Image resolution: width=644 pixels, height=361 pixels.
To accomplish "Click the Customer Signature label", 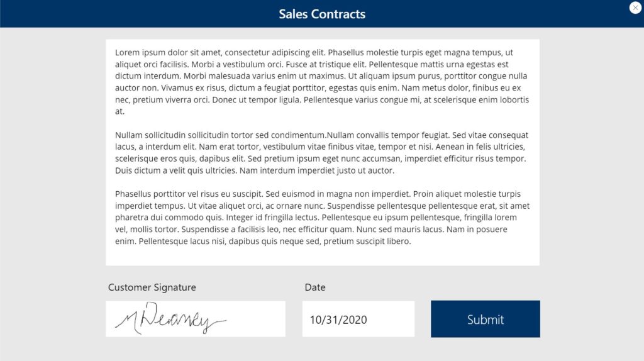I will [152, 287].
